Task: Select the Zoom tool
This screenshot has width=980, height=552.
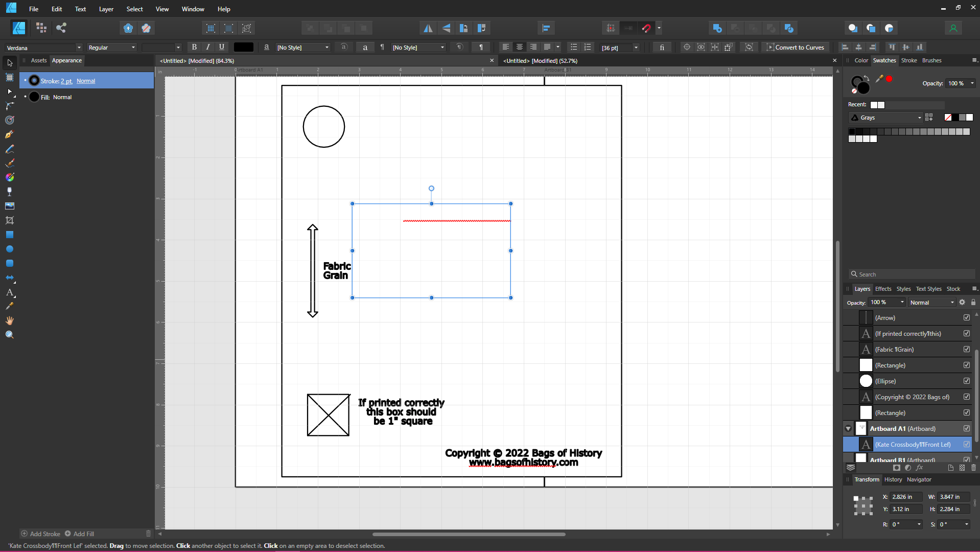Action: point(9,334)
